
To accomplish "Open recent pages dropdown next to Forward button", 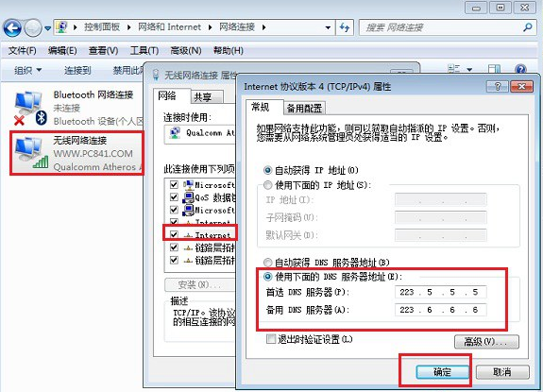I will [x=48, y=28].
